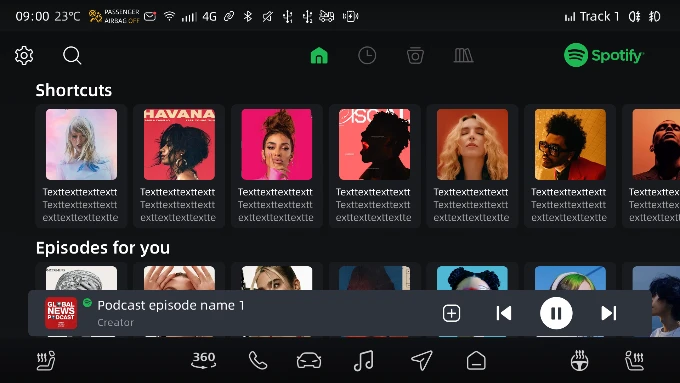The image size is (680, 383).
Task: Open the glasses man in red suit shortcut
Action: (570, 144)
